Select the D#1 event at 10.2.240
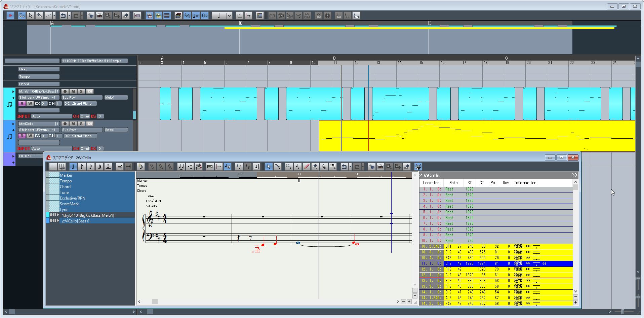Image resolution: width=644 pixels, height=318 pixels. coord(496,247)
